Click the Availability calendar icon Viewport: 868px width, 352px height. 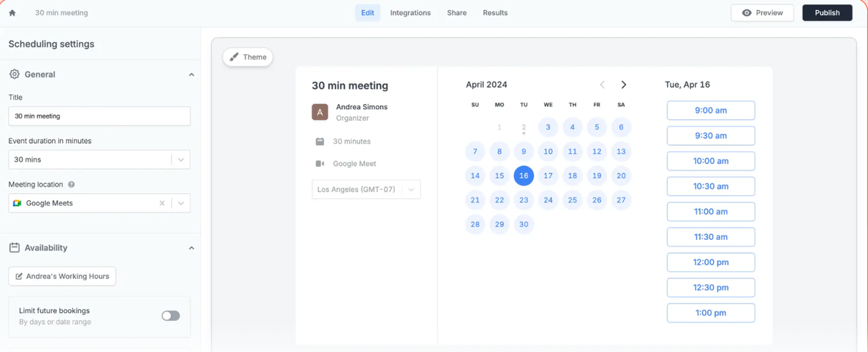click(x=14, y=248)
